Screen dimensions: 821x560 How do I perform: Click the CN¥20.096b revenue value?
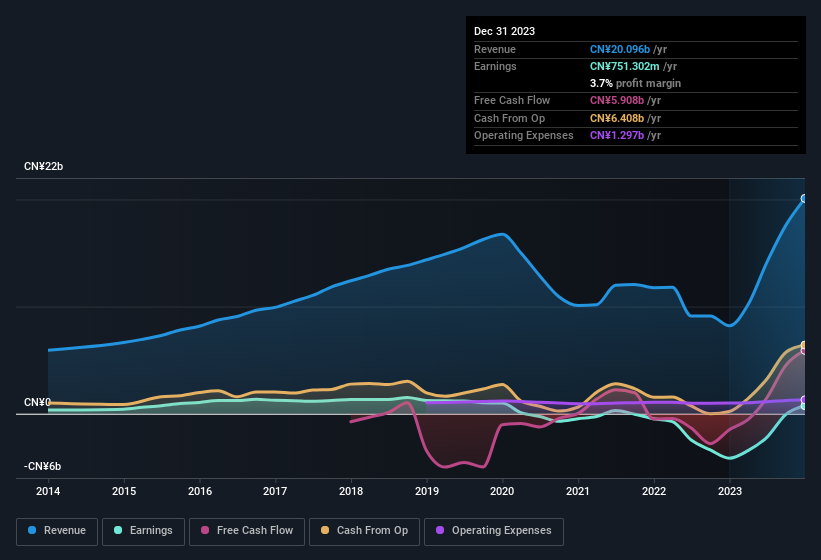620,49
